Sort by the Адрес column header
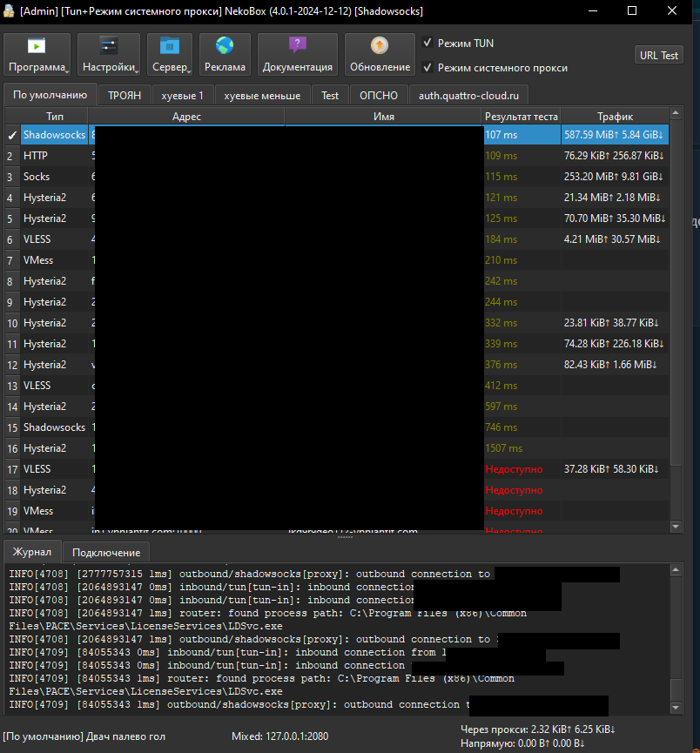Screen dimensions: 700x753 [186, 117]
